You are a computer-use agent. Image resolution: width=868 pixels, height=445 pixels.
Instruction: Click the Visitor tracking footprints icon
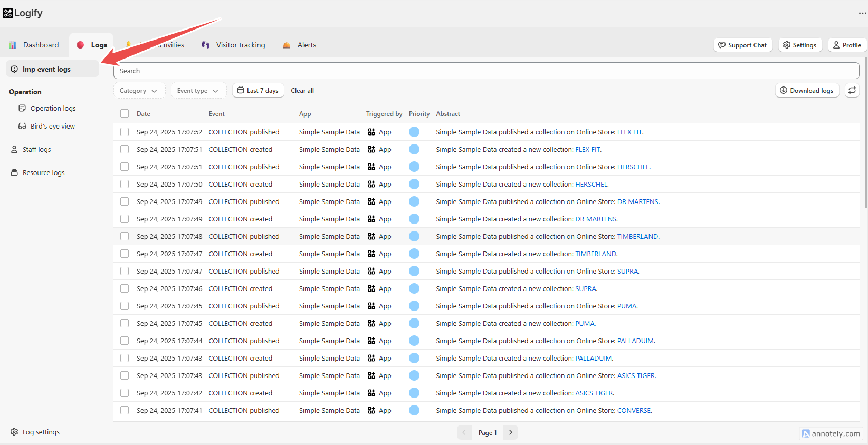pos(206,45)
